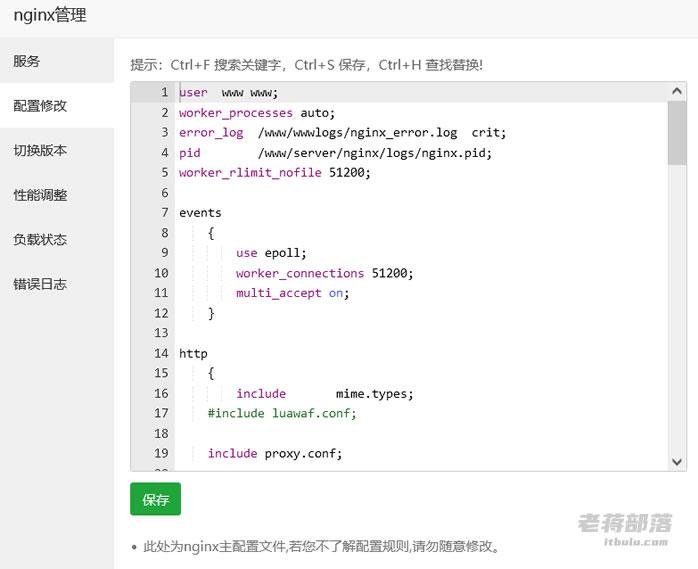
Task: Click line number 14 in the gutter
Action: [x=161, y=353]
